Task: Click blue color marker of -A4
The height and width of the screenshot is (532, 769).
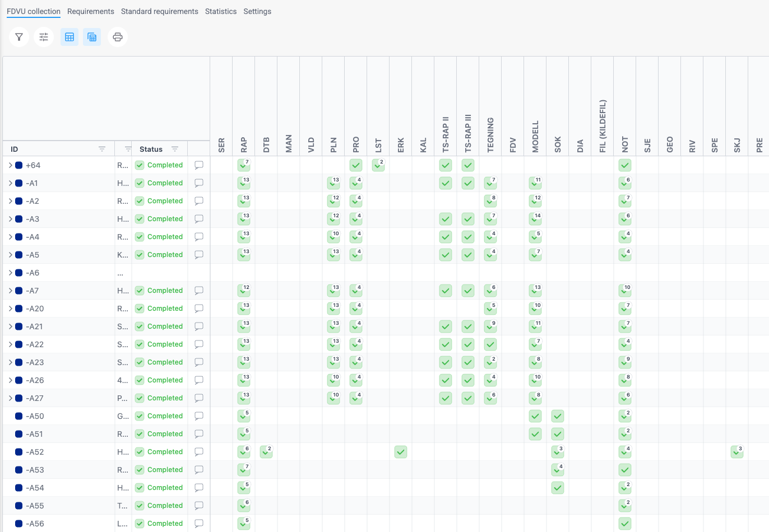Action: [x=18, y=237]
